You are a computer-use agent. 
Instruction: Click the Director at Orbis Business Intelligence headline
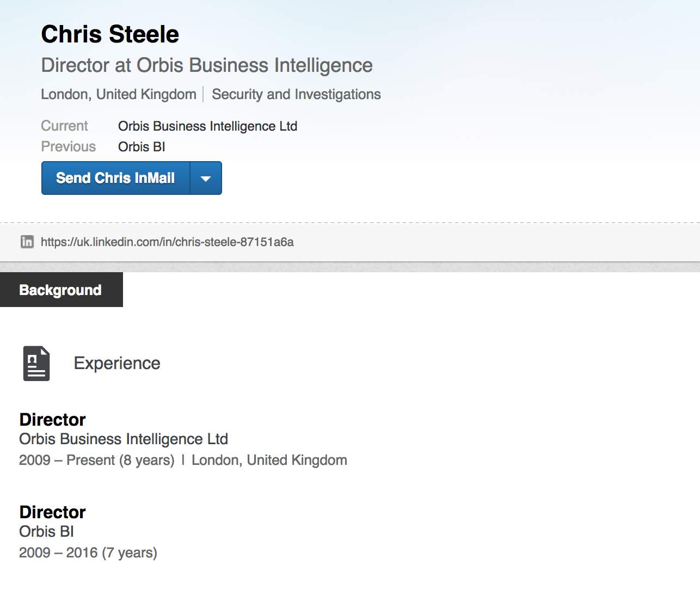click(207, 65)
